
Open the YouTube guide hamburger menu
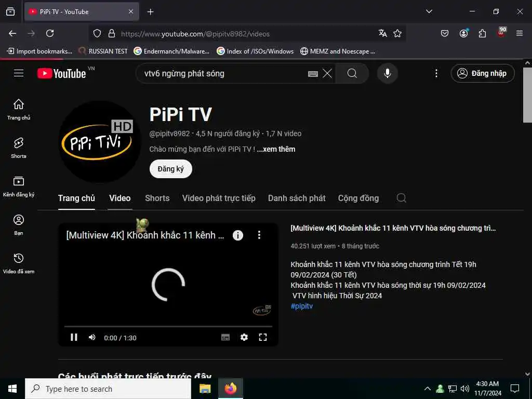pyautogui.click(x=19, y=73)
